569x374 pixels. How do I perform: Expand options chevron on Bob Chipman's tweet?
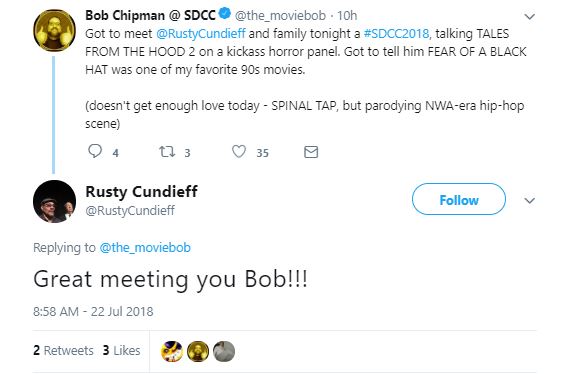[x=530, y=17]
